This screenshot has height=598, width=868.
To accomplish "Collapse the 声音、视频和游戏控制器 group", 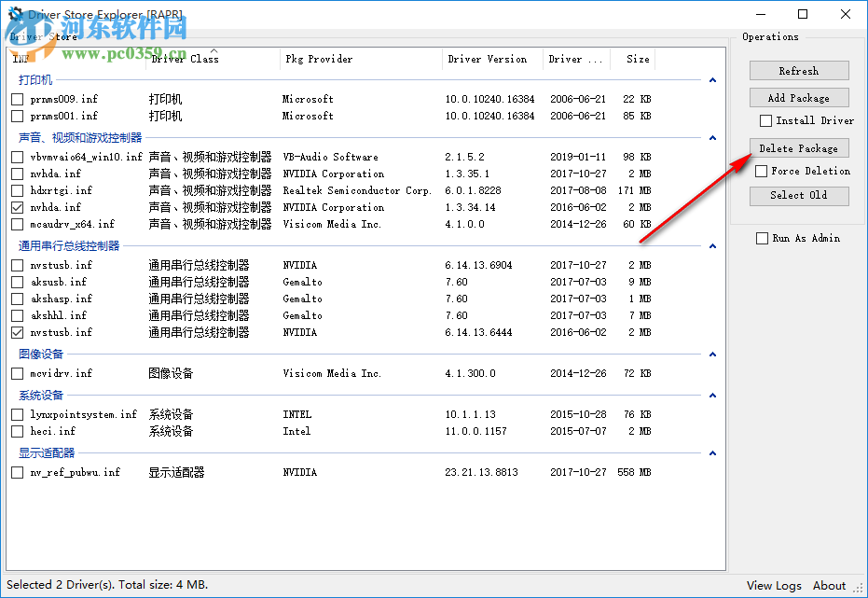I will [712, 137].
